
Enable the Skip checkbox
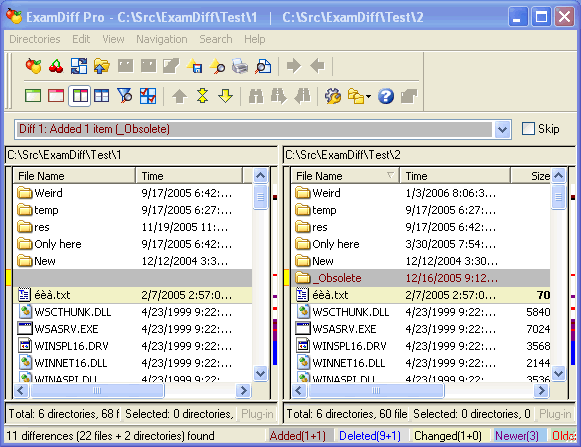[528, 129]
